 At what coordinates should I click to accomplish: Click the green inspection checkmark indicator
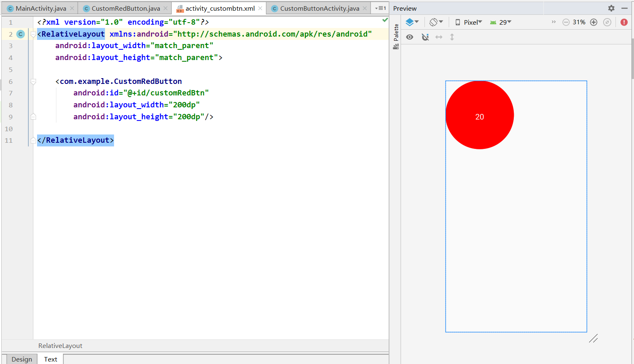(385, 19)
